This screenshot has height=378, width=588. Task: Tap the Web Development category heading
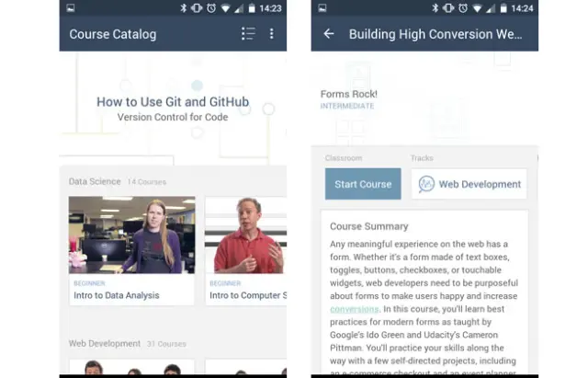coord(104,343)
